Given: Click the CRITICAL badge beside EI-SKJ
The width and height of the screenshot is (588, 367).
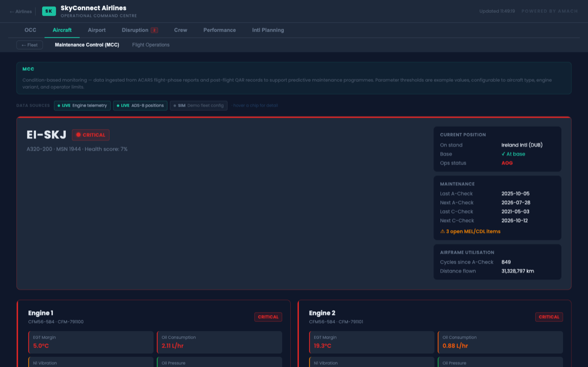Looking at the screenshot, I should (x=91, y=135).
